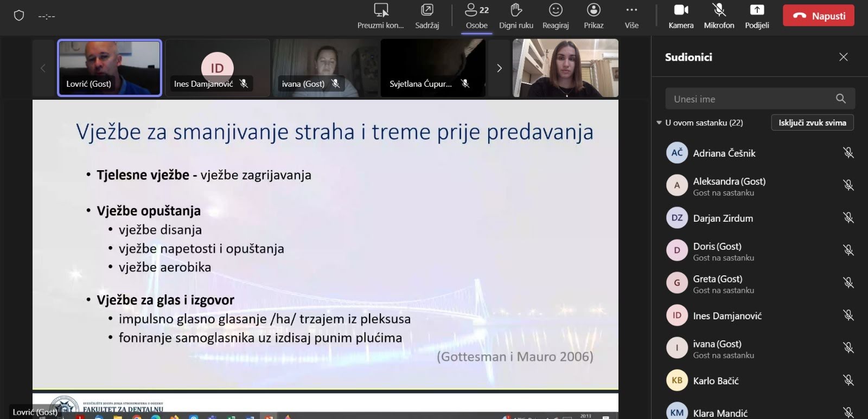Close the Sudionici participants panel
The height and width of the screenshot is (419, 868).
click(x=843, y=57)
